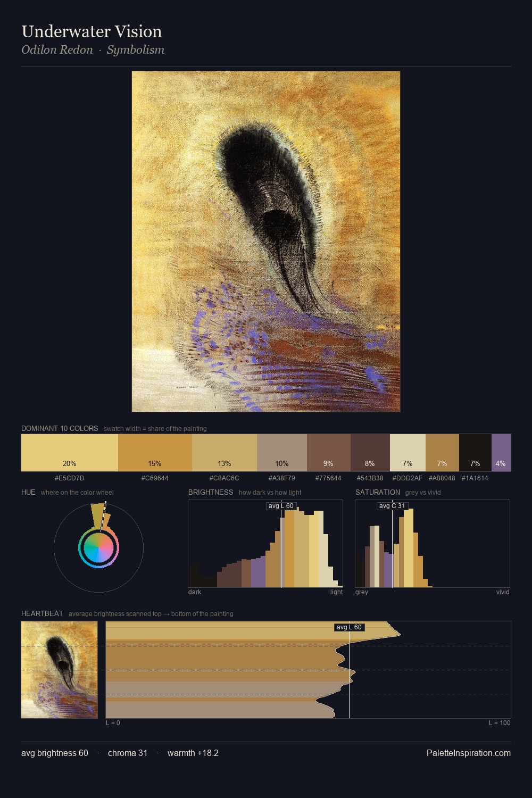Pick the 7% cream swatch #DDD2AF
The width and height of the screenshot is (532, 798).
tap(408, 453)
